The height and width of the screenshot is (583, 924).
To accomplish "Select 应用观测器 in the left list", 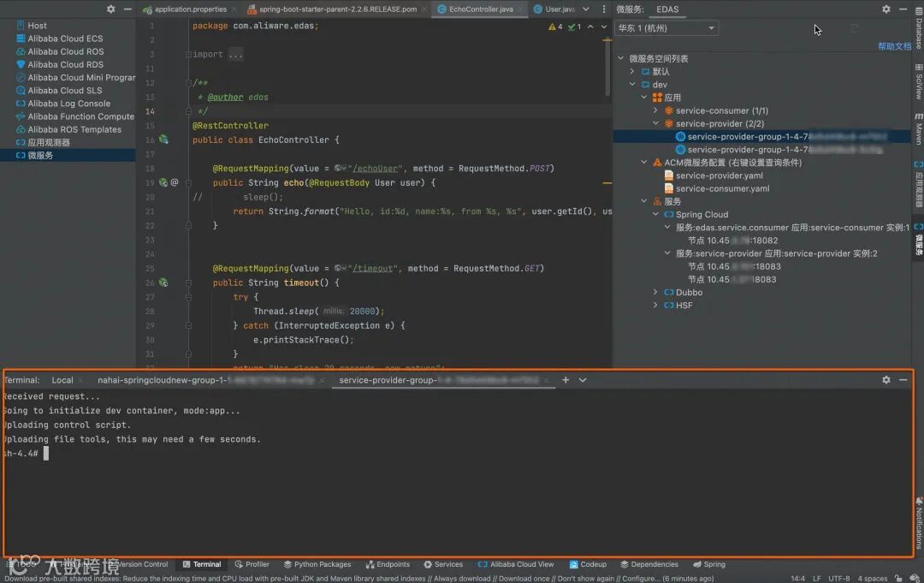I will tap(48, 142).
